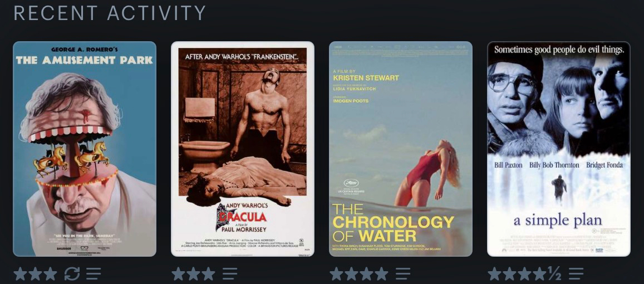This screenshot has height=284, width=644.
Task: Click the four-star rating under The Chronology of Water
Action: [359, 274]
